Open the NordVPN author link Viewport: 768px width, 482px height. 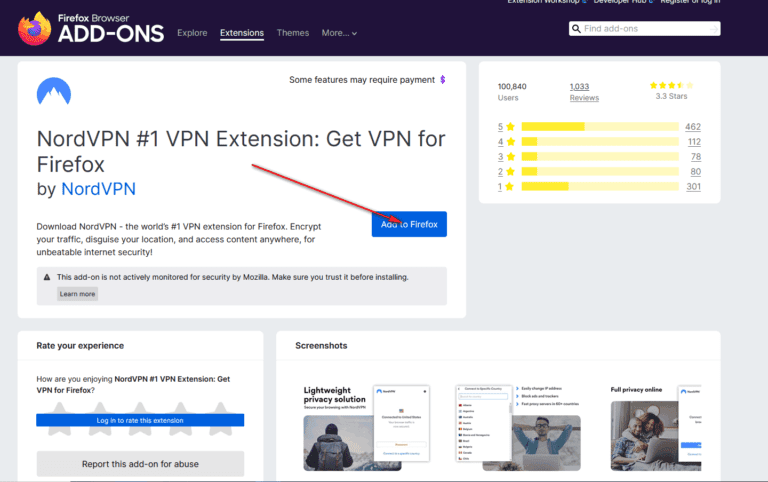pyautogui.click(x=98, y=189)
